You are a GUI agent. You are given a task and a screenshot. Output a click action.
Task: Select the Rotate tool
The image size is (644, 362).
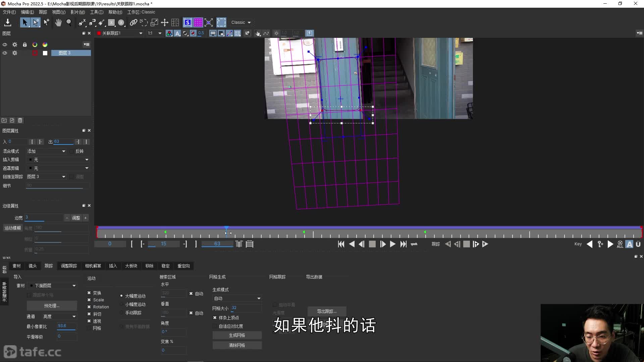point(144,22)
